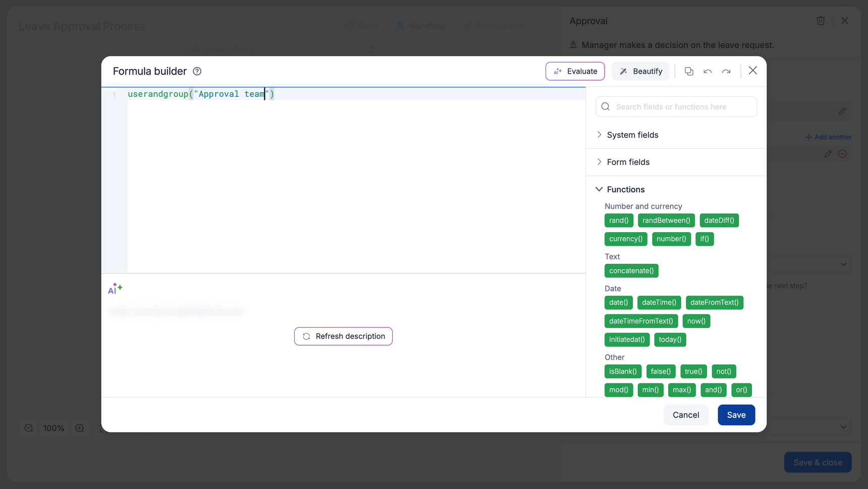
Task: Beautify the formula code
Action: coord(640,71)
